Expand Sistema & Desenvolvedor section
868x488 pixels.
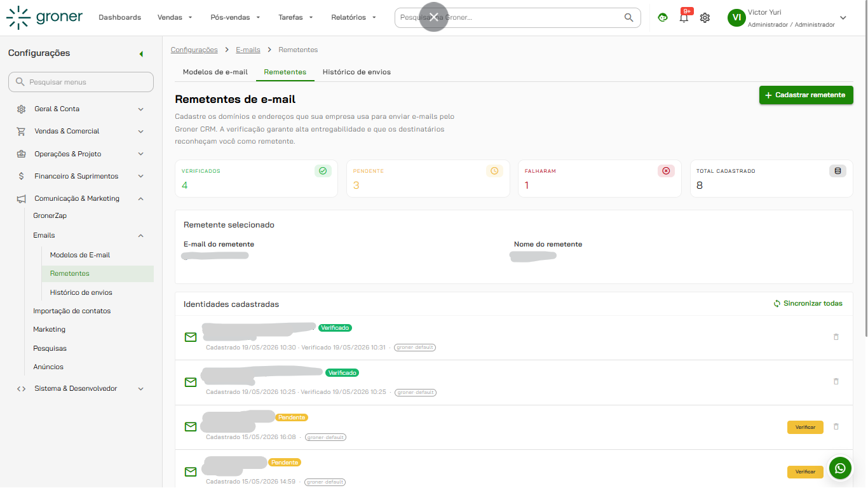(141, 389)
